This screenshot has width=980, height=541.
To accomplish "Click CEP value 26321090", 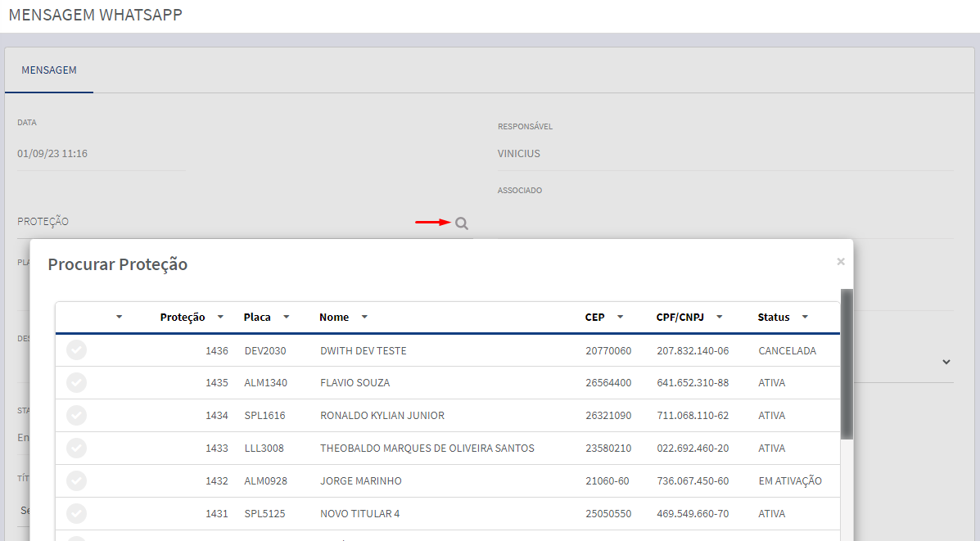I will tap(608, 416).
